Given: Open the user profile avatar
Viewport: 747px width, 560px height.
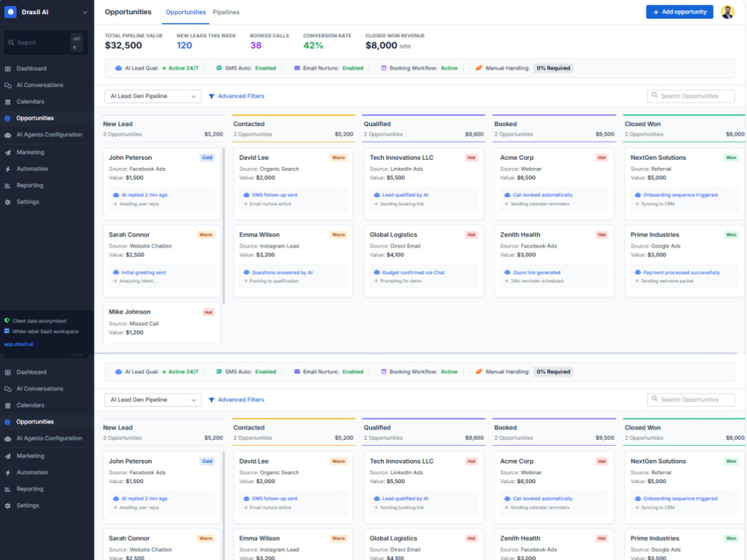Looking at the screenshot, I should click(728, 12).
